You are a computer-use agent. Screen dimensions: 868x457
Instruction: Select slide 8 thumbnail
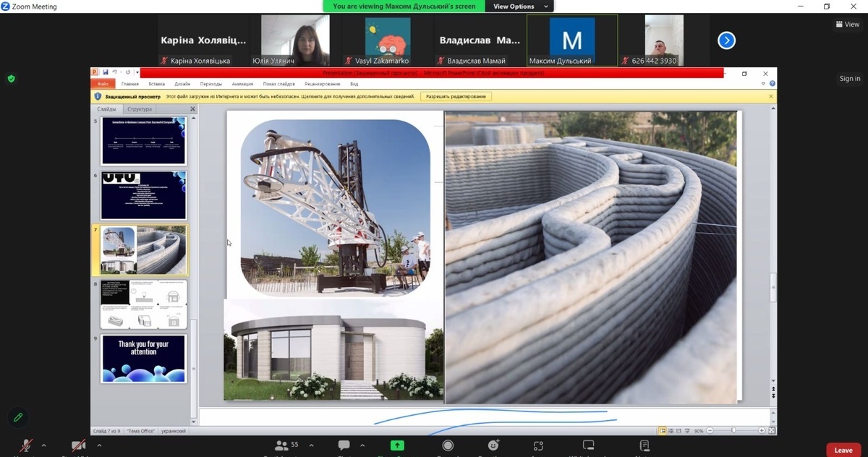pyautogui.click(x=143, y=304)
